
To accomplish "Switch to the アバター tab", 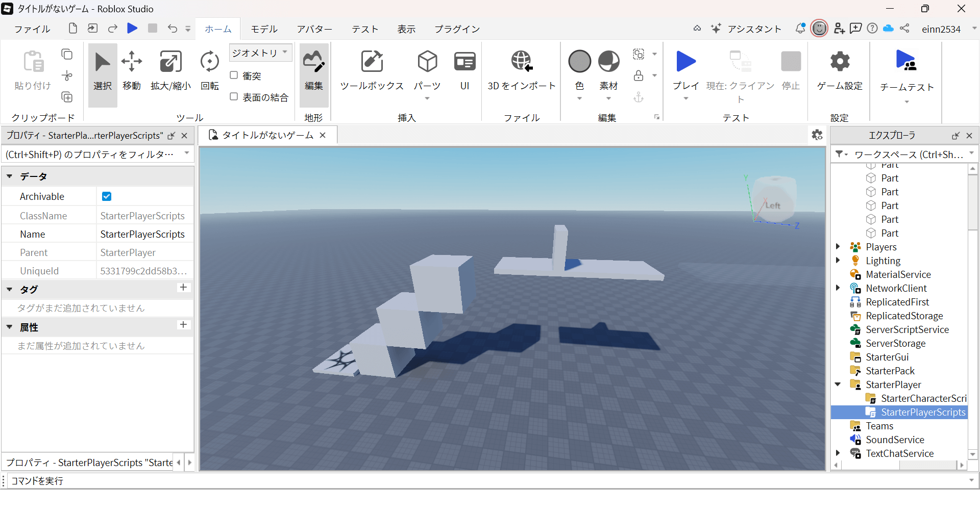I will pos(314,29).
